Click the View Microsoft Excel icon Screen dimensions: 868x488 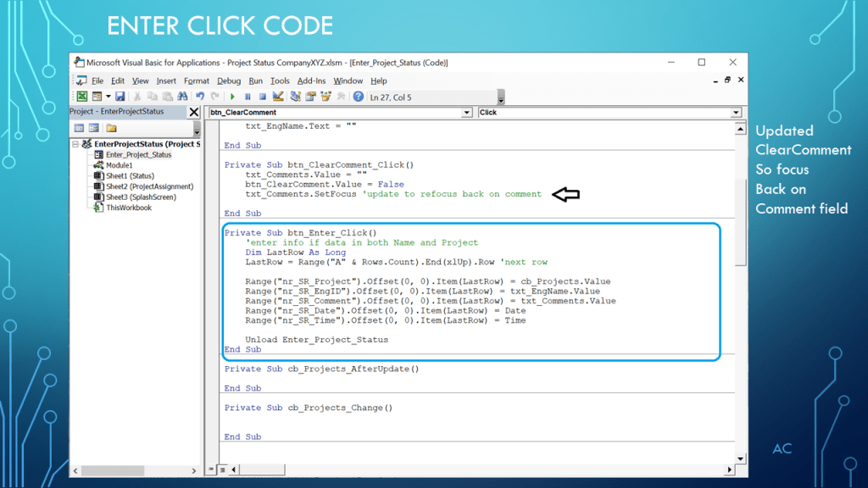coord(81,97)
